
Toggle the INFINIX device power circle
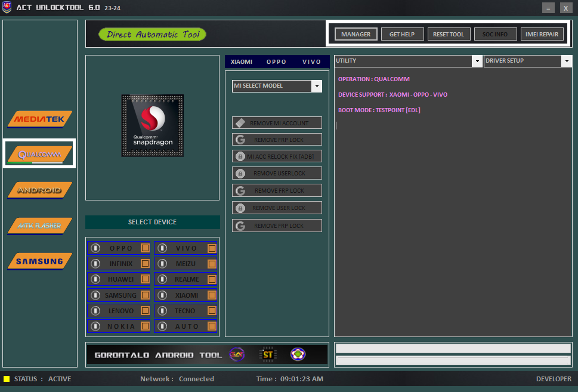(x=95, y=264)
